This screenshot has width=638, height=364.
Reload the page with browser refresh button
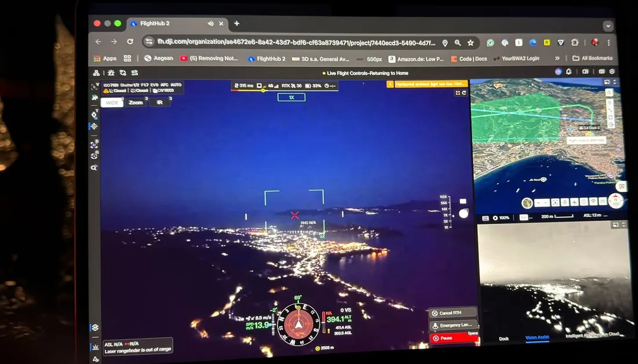point(130,42)
